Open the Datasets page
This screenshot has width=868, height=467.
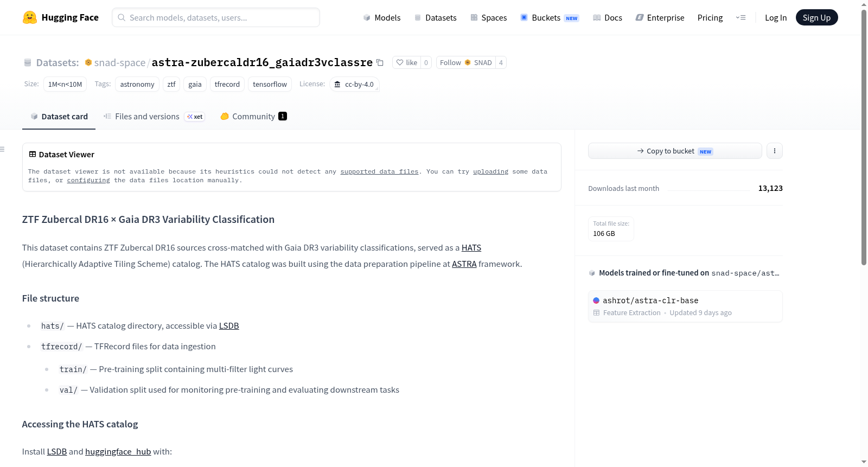pos(435,17)
